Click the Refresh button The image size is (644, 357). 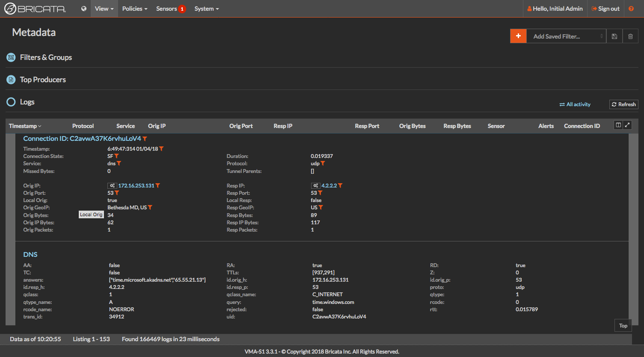tap(623, 104)
